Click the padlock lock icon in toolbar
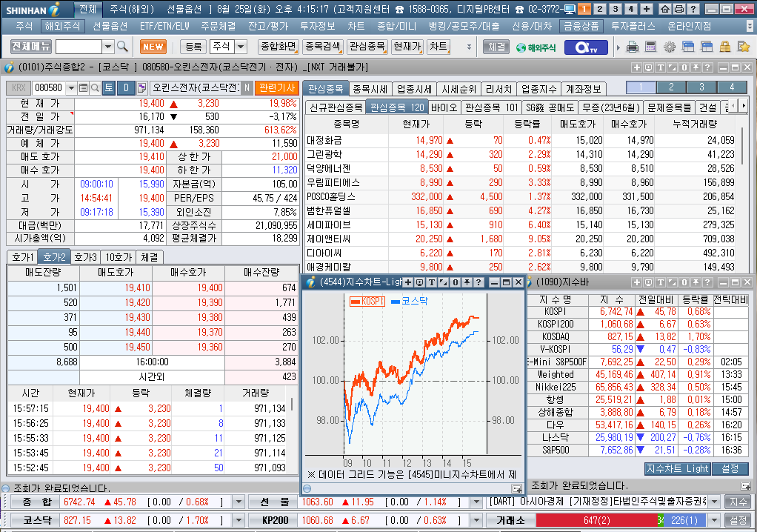 [x=724, y=47]
